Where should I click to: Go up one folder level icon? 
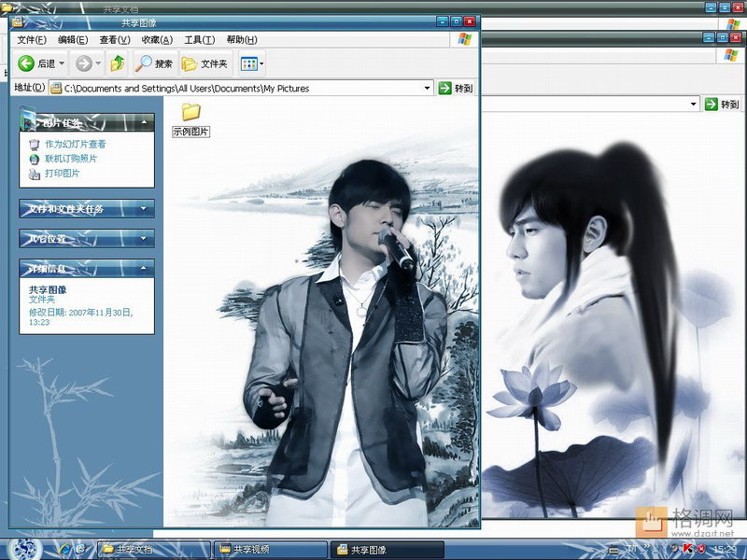[x=118, y=63]
